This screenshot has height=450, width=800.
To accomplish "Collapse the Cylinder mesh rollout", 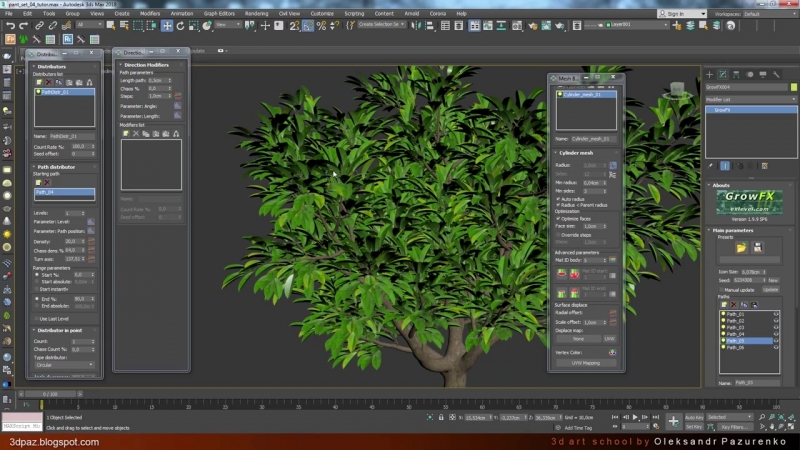I will point(576,153).
